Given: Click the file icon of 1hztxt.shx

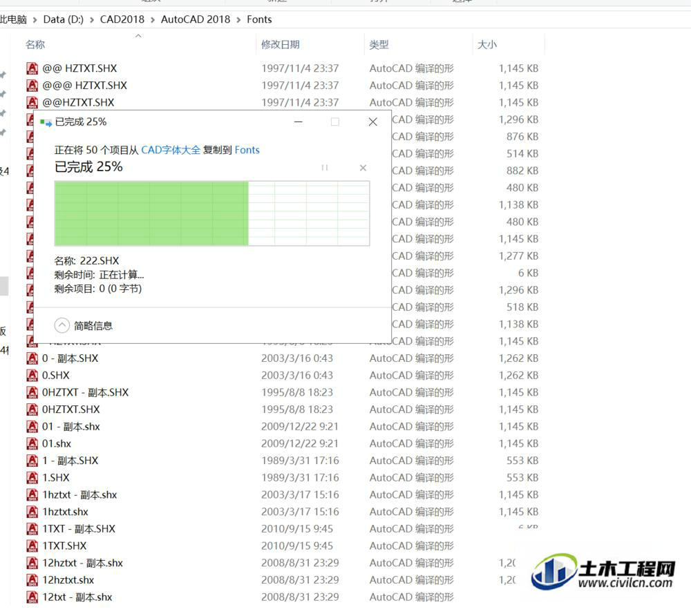Looking at the screenshot, I should (x=32, y=512).
